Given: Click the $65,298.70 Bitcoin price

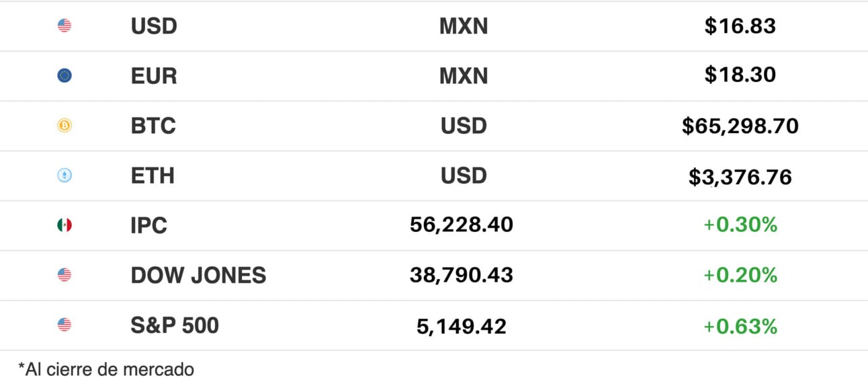Looking at the screenshot, I should (740, 126).
